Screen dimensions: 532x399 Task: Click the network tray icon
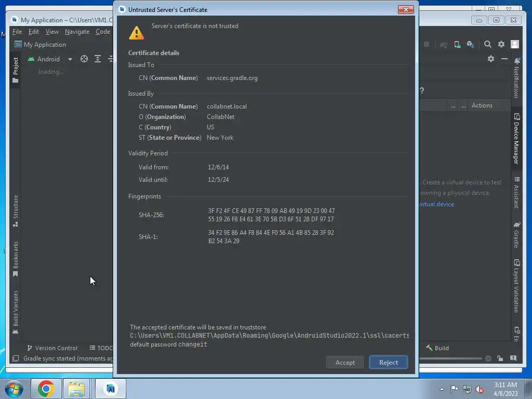(x=467, y=389)
